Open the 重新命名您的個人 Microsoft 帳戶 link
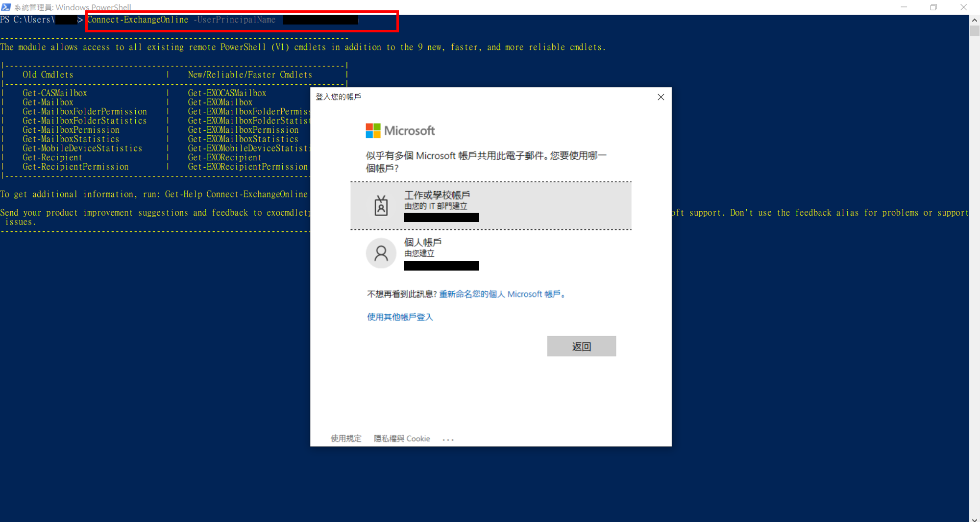980x522 pixels. 502,294
